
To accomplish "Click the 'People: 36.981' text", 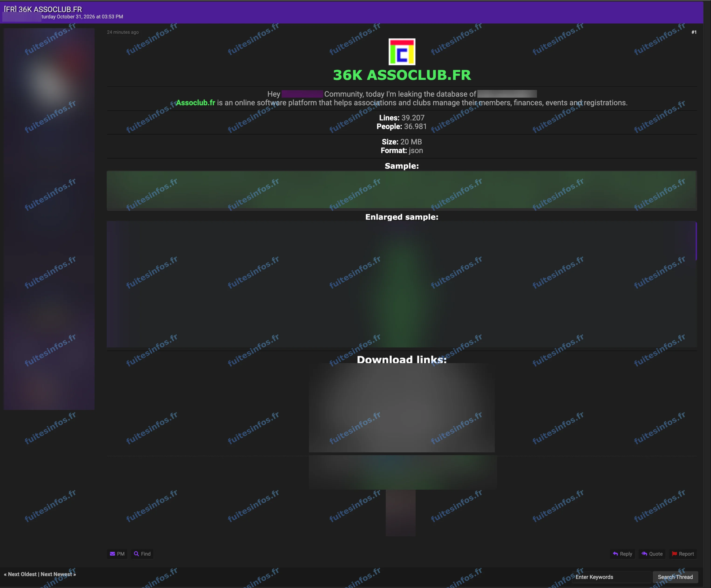I will [402, 126].
